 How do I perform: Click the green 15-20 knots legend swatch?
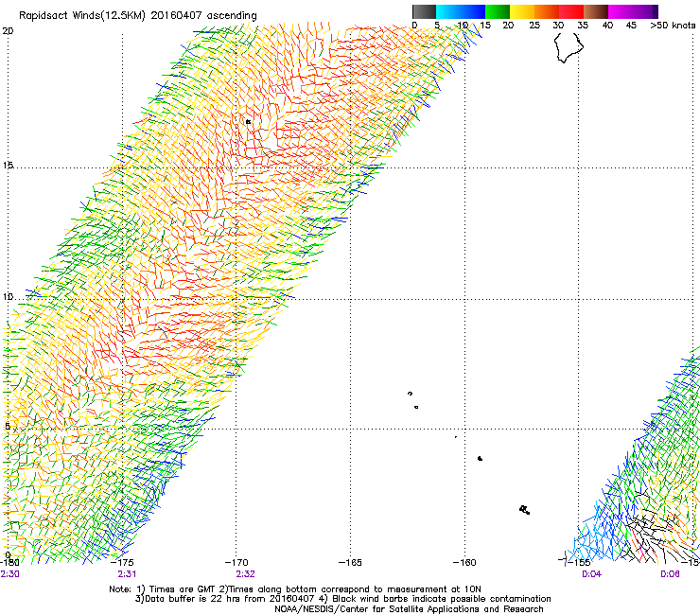[x=498, y=11]
